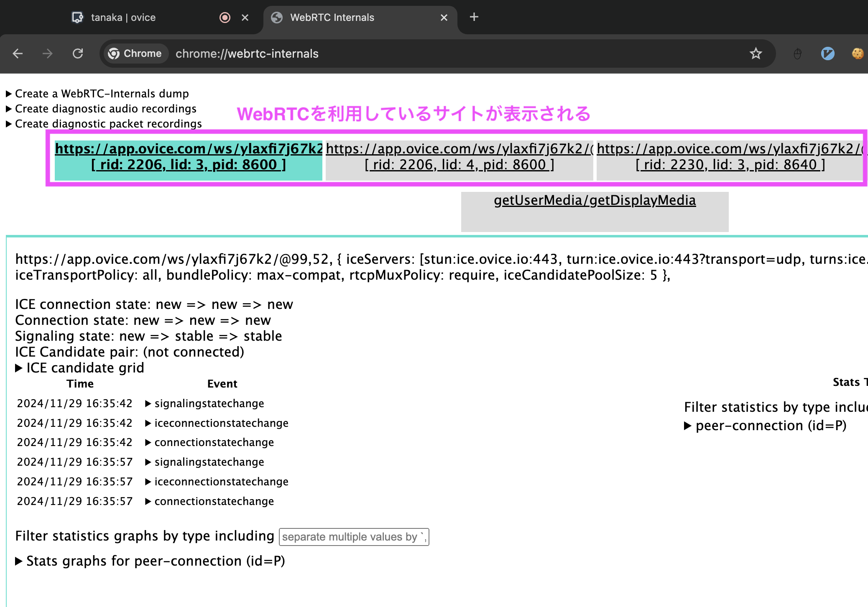The width and height of the screenshot is (868, 607).
Task: Switch to the tanaka | ovice tab
Action: [123, 17]
